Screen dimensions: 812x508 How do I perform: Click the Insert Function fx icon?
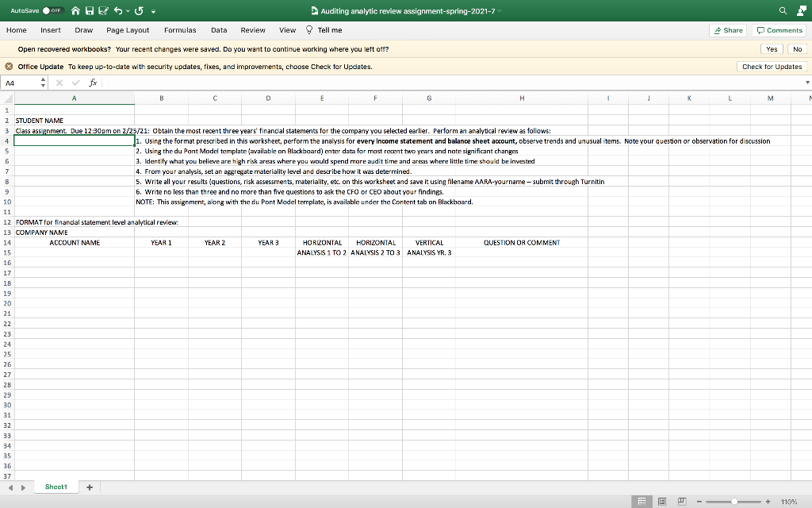point(94,83)
